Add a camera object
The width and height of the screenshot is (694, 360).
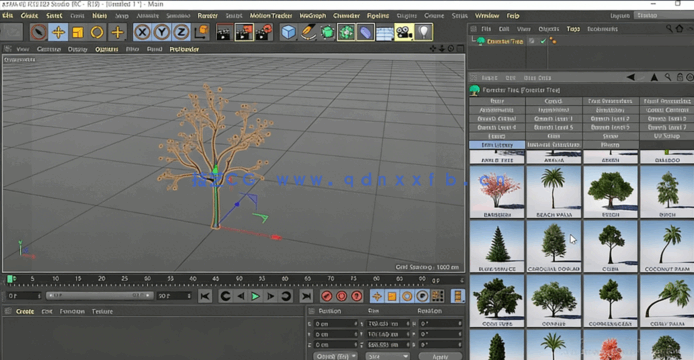click(x=404, y=32)
